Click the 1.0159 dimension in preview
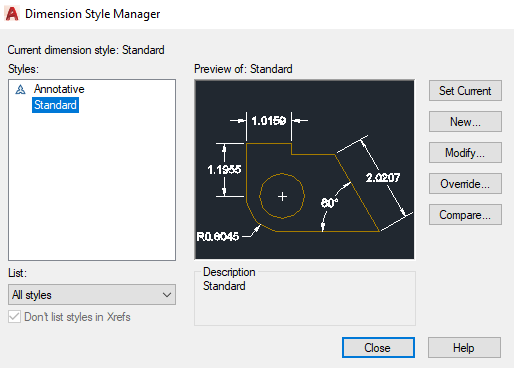514x368 pixels. tap(269, 121)
